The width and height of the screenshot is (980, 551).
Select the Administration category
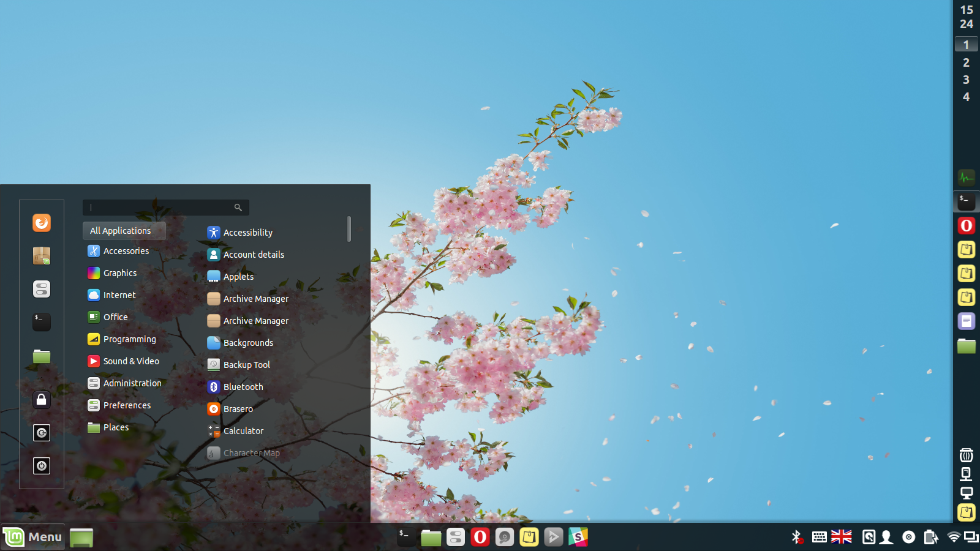click(124, 383)
